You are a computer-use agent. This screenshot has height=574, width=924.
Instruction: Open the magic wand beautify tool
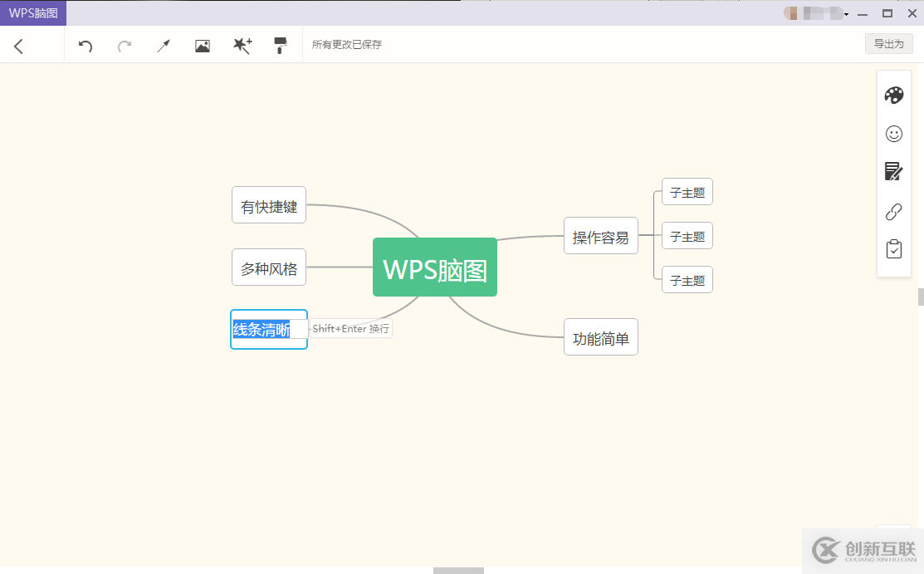(x=242, y=46)
